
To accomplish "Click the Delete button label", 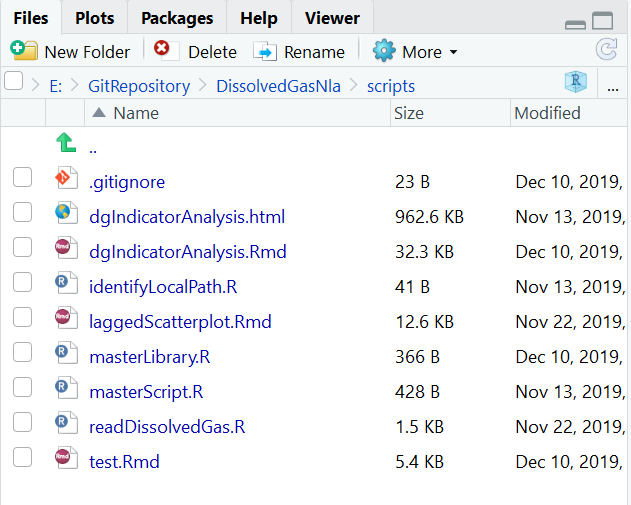I will pyautogui.click(x=212, y=52).
